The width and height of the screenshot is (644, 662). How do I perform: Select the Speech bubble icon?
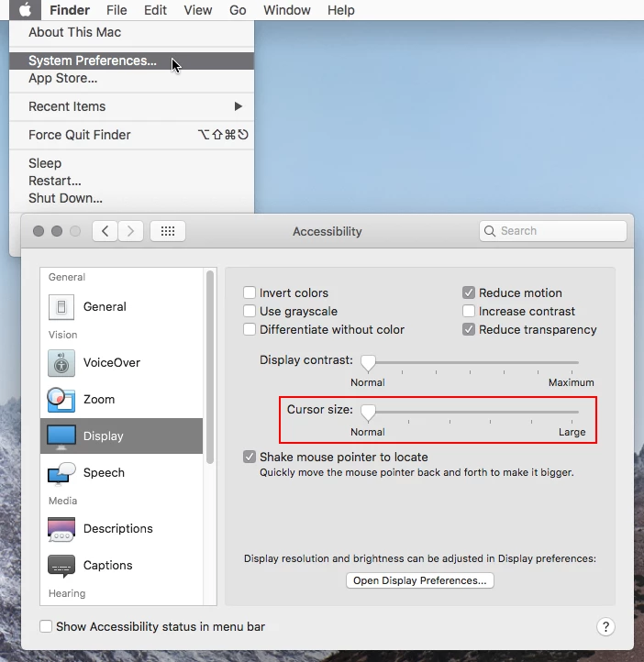[61, 473]
